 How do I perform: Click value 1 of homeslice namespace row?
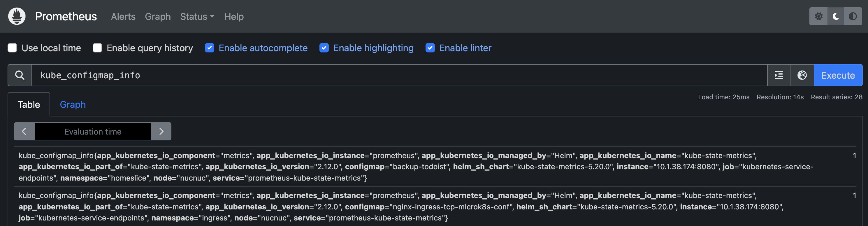[x=854, y=155]
